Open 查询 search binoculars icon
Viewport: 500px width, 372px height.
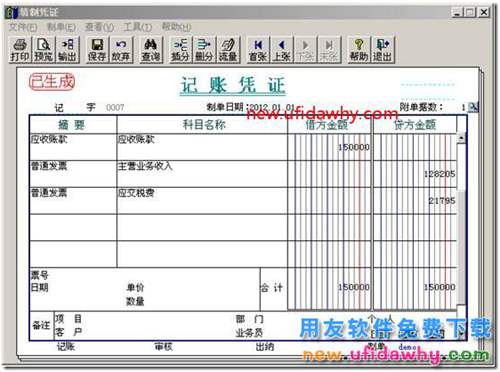pos(150,50)
